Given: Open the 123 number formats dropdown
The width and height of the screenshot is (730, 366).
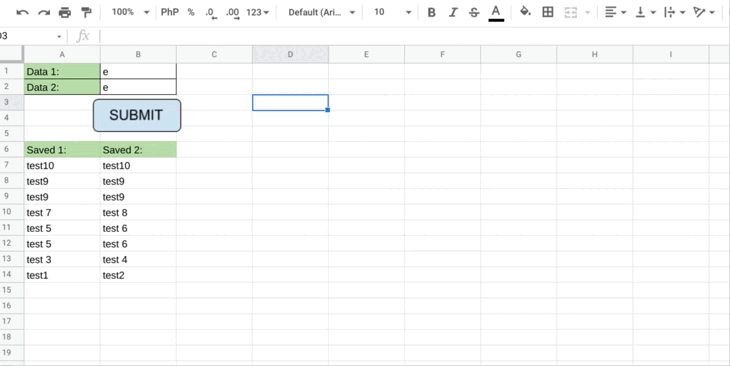Looking at the screenshot, I should point(257,12).
